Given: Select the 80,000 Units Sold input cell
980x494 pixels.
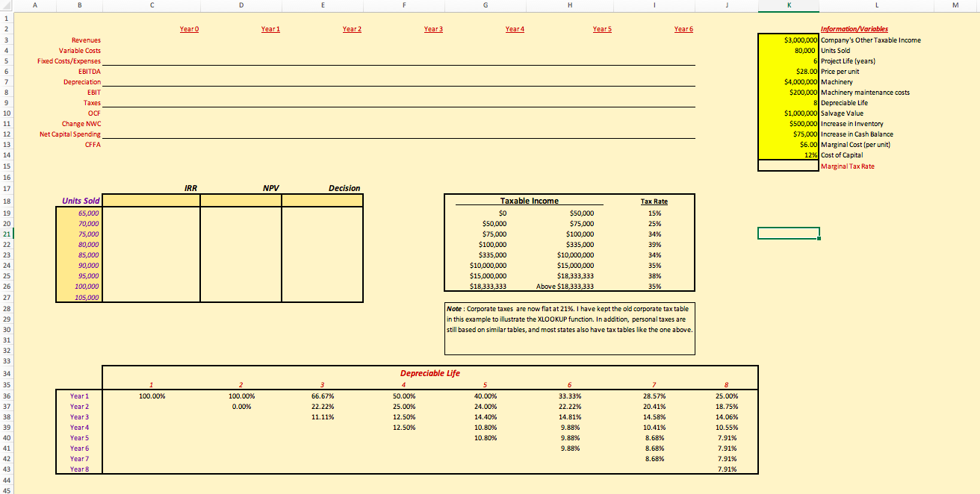Looking at the screenshot, I should (x=788, y=50).
